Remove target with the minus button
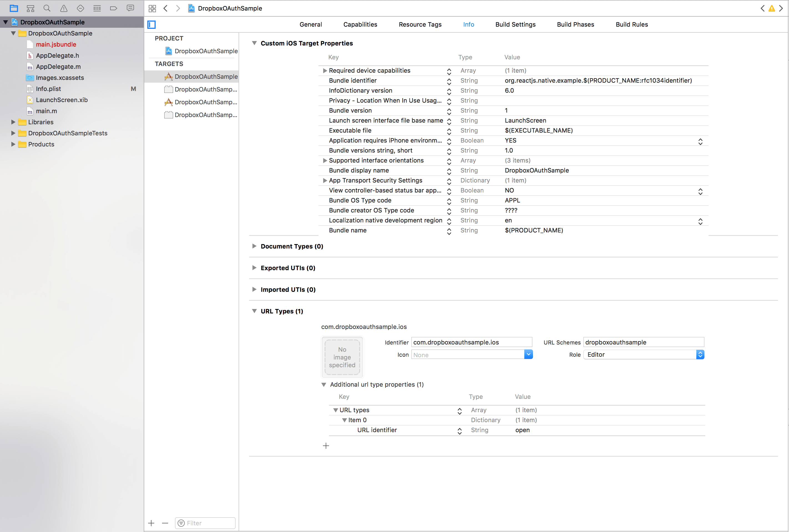This screenshot has height=532, width=789. pyautogui.click(x=165, y=523)
